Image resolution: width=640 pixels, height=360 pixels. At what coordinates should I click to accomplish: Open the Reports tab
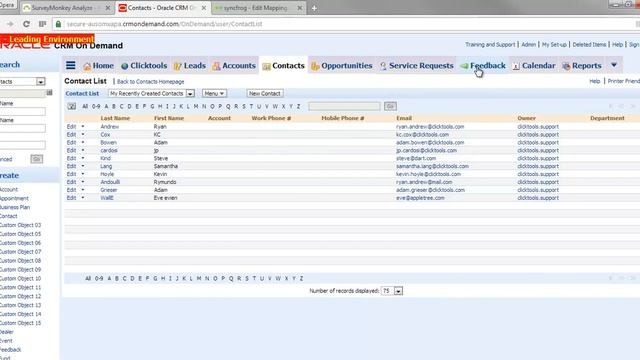[582, 66]
